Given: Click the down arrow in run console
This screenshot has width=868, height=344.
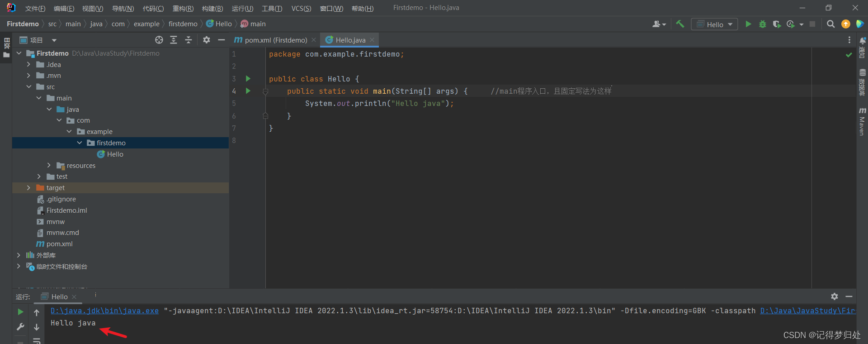Looking at the screenshot, I should 37,327.
